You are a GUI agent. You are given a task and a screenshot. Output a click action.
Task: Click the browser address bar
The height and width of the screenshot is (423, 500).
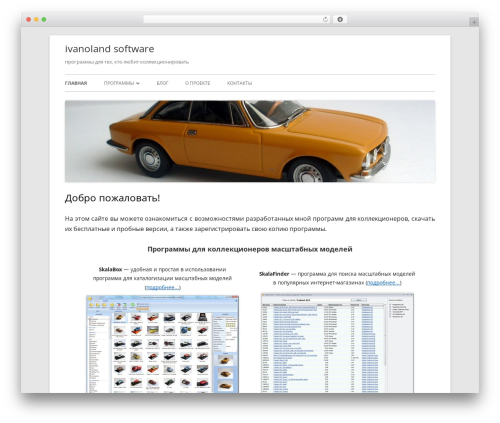[x=237, y=19]
